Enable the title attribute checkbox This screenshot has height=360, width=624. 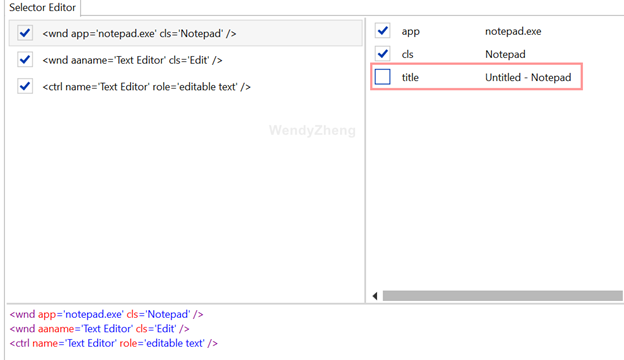coord(382,77)
